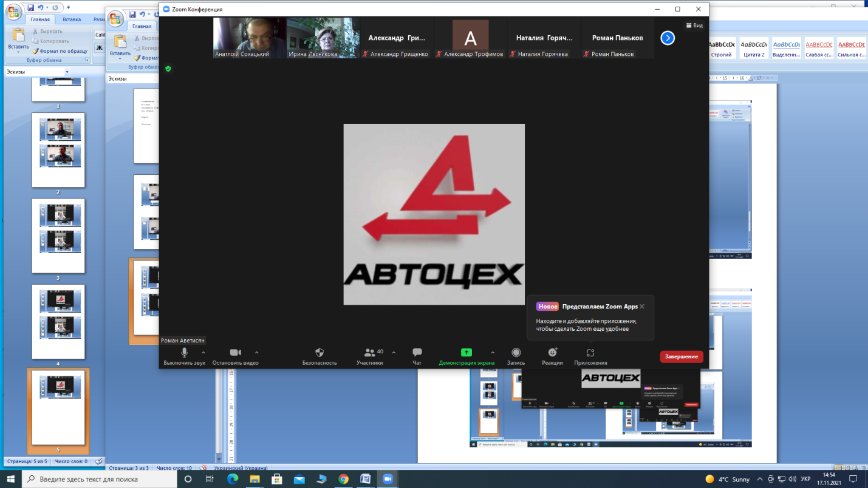Expand screen share options arrow
Viewport: 868px width, 488px height.
(x=492, y=352)
